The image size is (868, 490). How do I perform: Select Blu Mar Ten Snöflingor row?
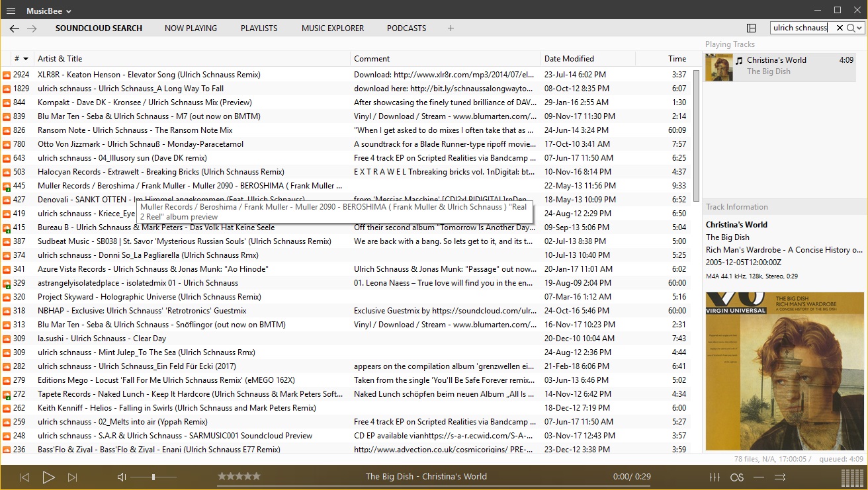[345, 325]
